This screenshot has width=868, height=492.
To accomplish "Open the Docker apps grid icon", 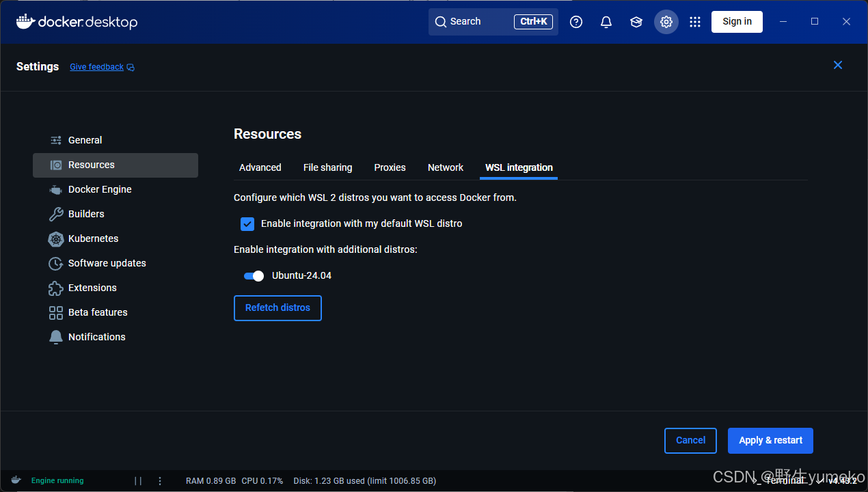I will [695, 22].
